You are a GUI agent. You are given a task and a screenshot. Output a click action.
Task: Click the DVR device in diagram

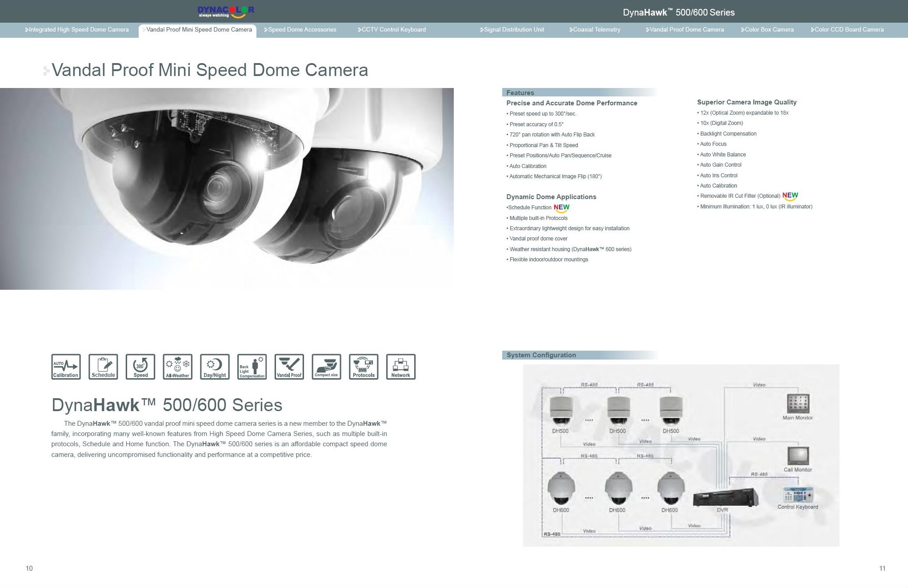725,497
